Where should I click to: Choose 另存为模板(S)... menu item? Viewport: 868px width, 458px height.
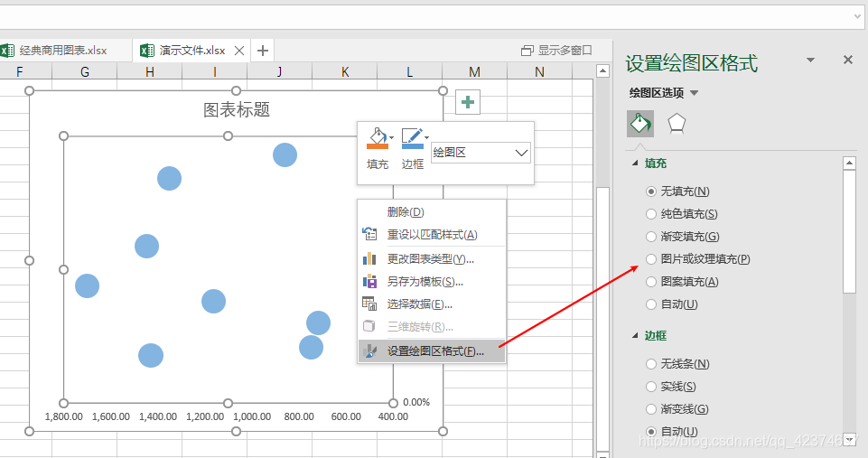432,281
